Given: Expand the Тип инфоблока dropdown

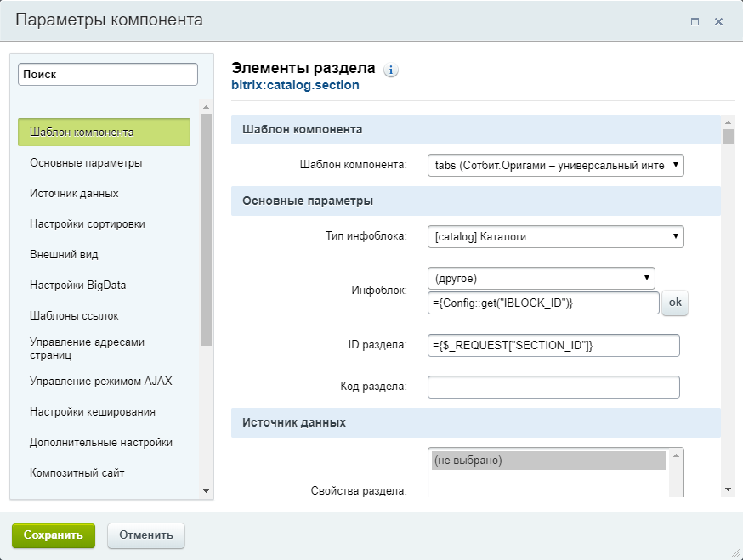Looking at the screenshot, I should point(556,236).
